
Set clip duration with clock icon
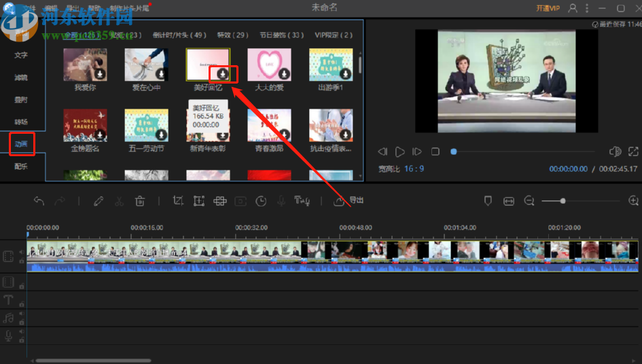click(261, 200)
